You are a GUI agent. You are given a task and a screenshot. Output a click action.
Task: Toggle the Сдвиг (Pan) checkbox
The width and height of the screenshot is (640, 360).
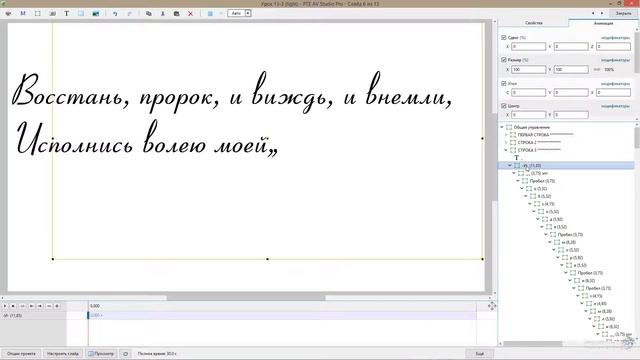tap(504, 37)
